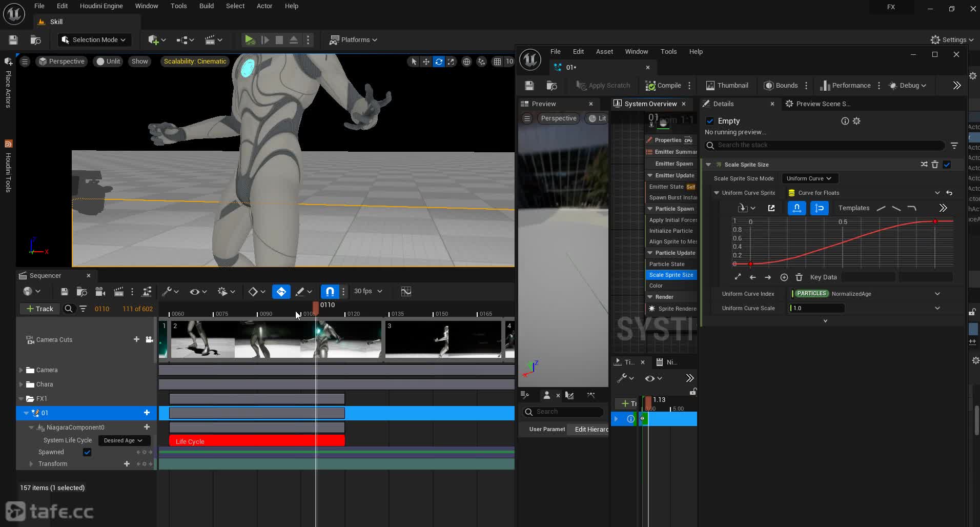Click the curve zoom-to-fit icon
This screenshot has width=980, height=527.
pyautogui.click(x=738, y=277)
